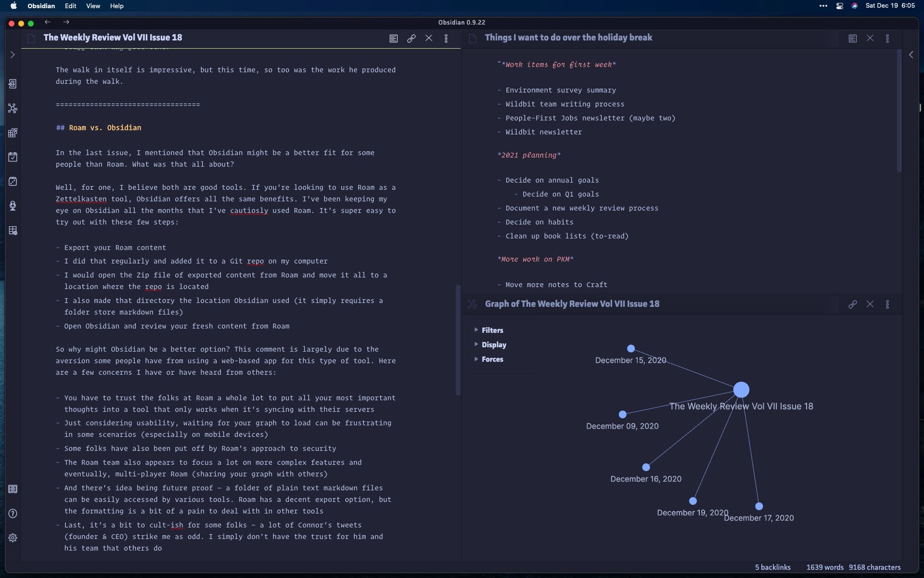Open Help using the question mark icon
Viewport: 924px width, 578px height.
[x=13, y=513]
